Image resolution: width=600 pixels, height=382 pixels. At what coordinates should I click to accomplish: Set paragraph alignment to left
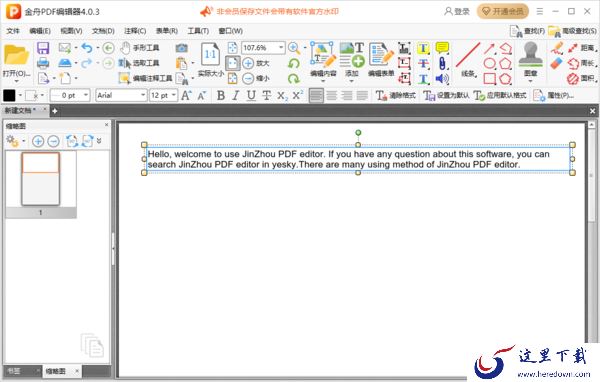pyautogui.click(x=316, y=95)
